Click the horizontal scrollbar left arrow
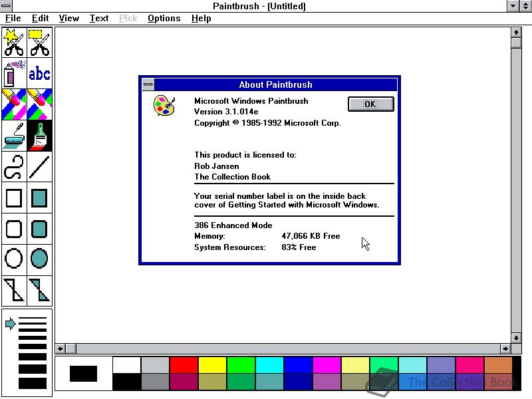This screenshot has width=532, height=399. tap(60, 348)
